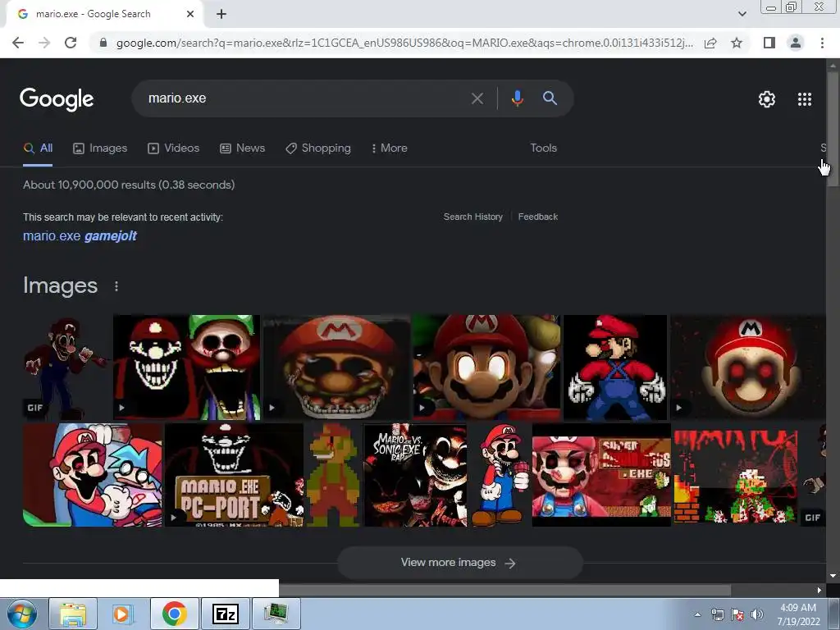Open Google quick settings gear

pos(767,99)
